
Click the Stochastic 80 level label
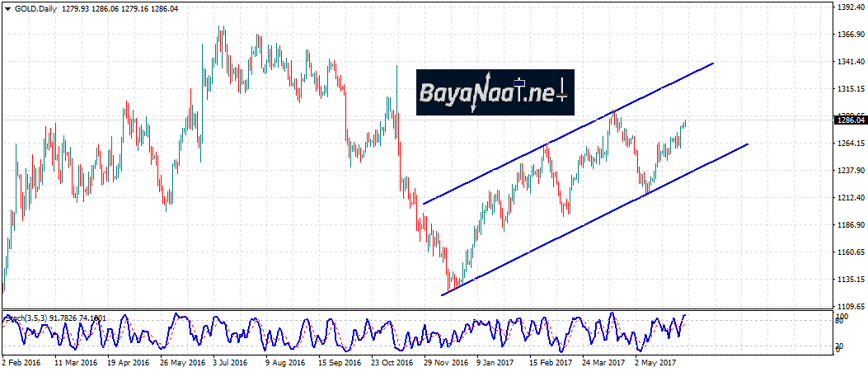841,323
